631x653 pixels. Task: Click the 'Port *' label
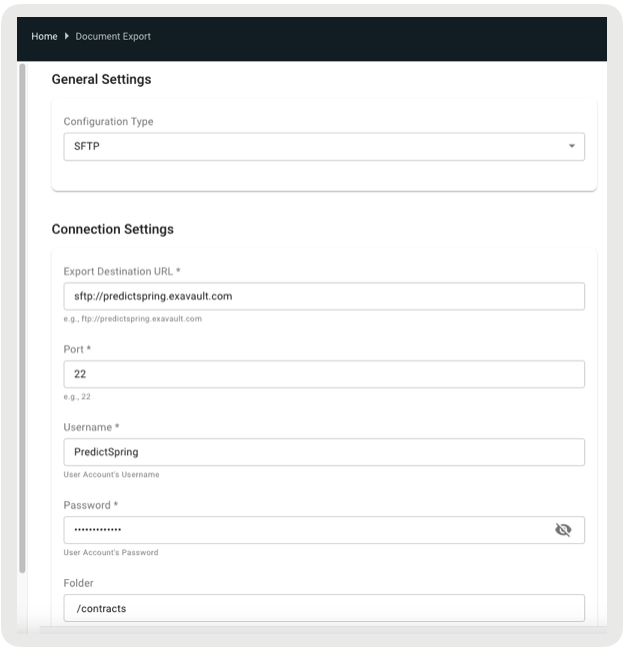[x=77, y=349]
